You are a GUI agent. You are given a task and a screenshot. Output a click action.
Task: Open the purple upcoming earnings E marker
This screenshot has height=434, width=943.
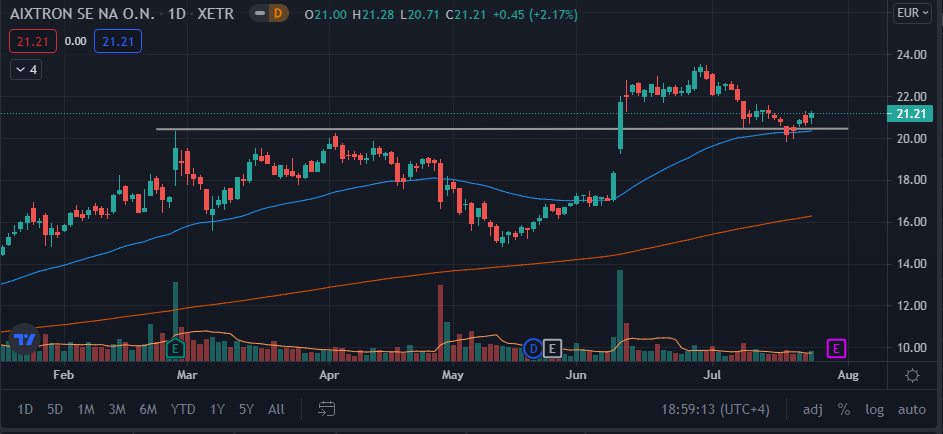pyautogui.click(x=836, y=348)
